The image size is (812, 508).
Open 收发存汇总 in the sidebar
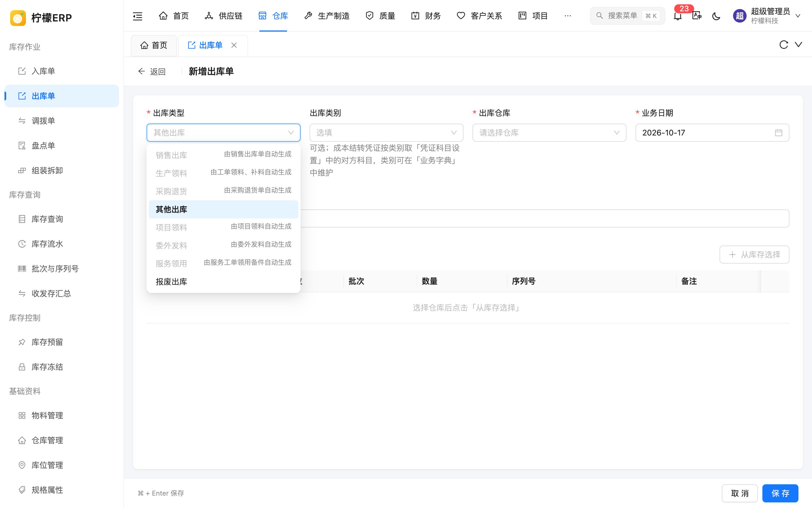[x=62, y=294]
